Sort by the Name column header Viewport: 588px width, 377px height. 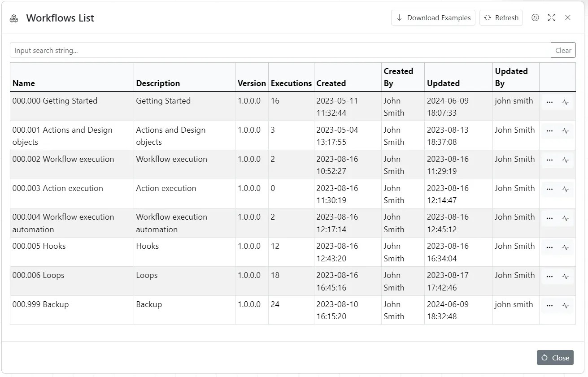(x=24, y=83)
